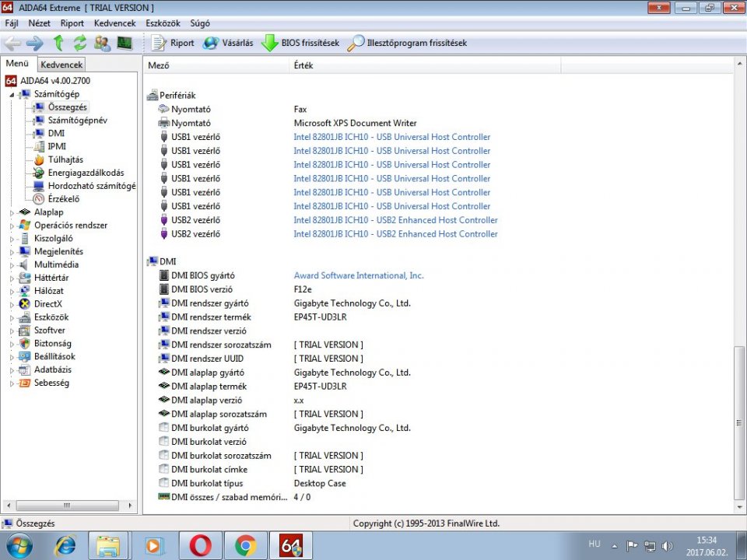Select the DMI BIOS verzió row
747x560 pixels.
click(x=233, y=289)
